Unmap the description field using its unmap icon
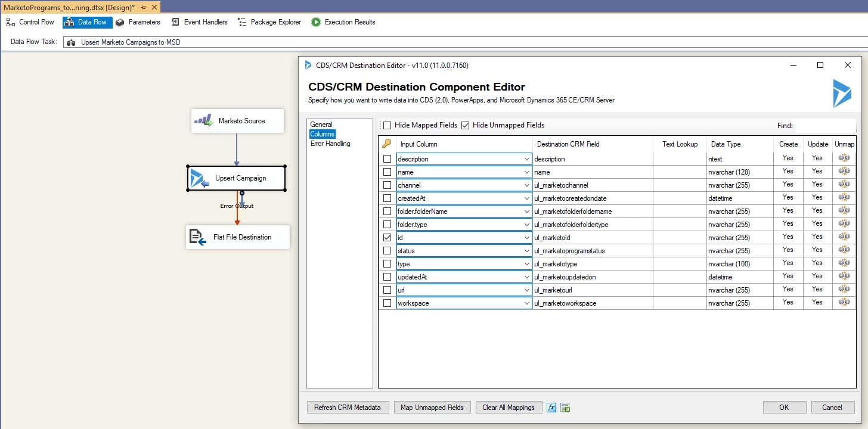This screenshot has height=429, width=868. point(844,158)
